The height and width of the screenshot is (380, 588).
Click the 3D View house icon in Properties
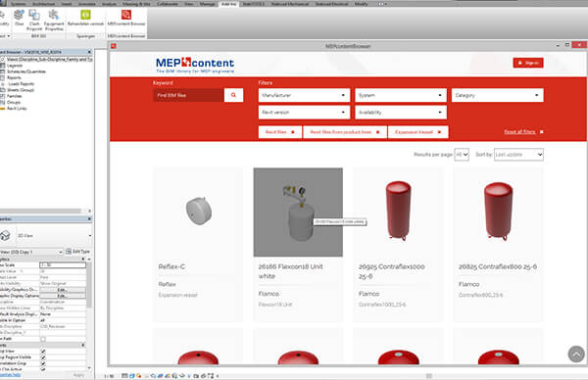point(5,235)
